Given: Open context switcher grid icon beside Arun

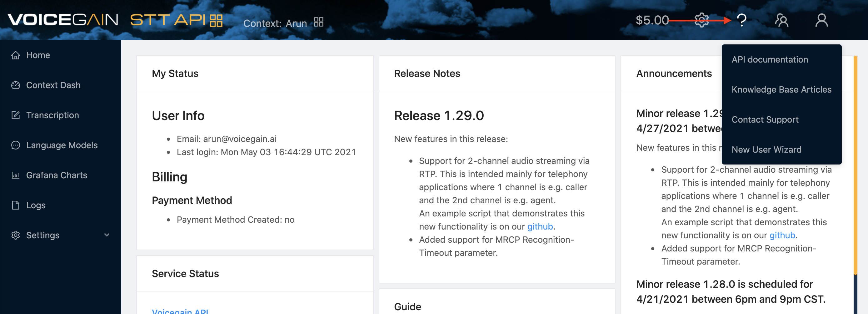Looking at the screenshot, I should 318,22.
